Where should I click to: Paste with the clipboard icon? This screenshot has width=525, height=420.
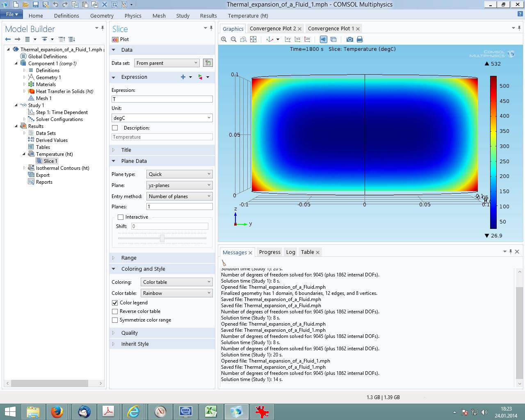(x=85, y=5)
